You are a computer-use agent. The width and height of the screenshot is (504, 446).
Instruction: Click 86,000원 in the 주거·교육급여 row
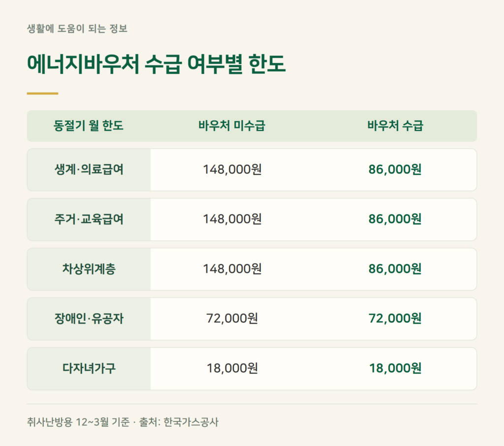[395, 219]
